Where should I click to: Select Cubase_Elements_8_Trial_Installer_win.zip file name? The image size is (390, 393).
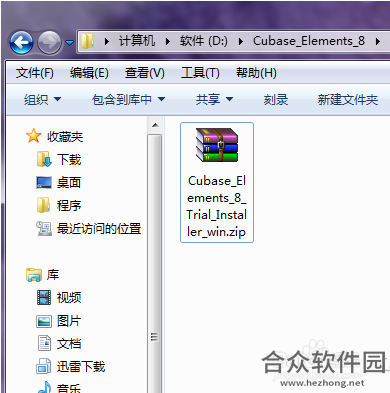[x=217, y=206]
